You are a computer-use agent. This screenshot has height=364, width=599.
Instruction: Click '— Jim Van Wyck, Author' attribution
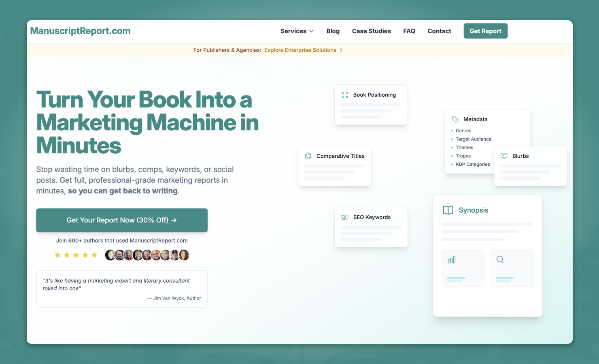pyautogui.click(x=174, y=298)
